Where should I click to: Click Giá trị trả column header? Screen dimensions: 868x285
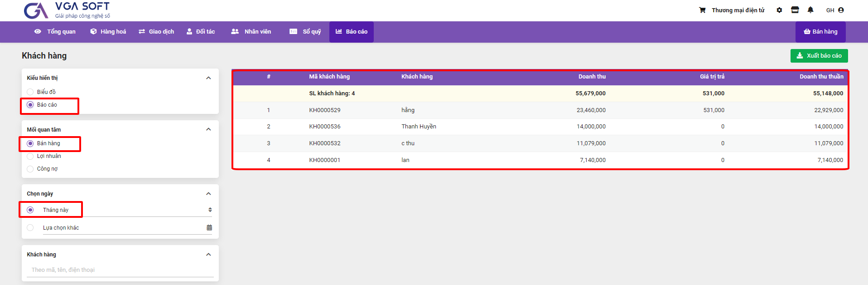pos(712,77)
